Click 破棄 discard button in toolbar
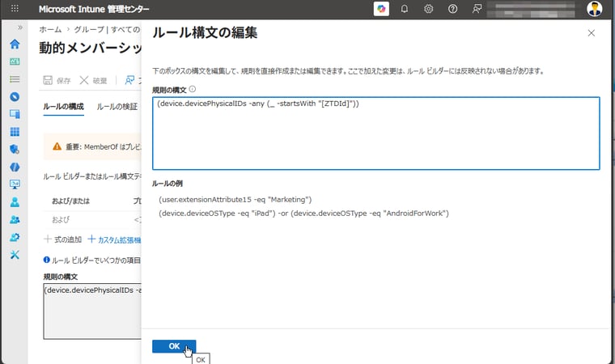 tap(93, 80)
